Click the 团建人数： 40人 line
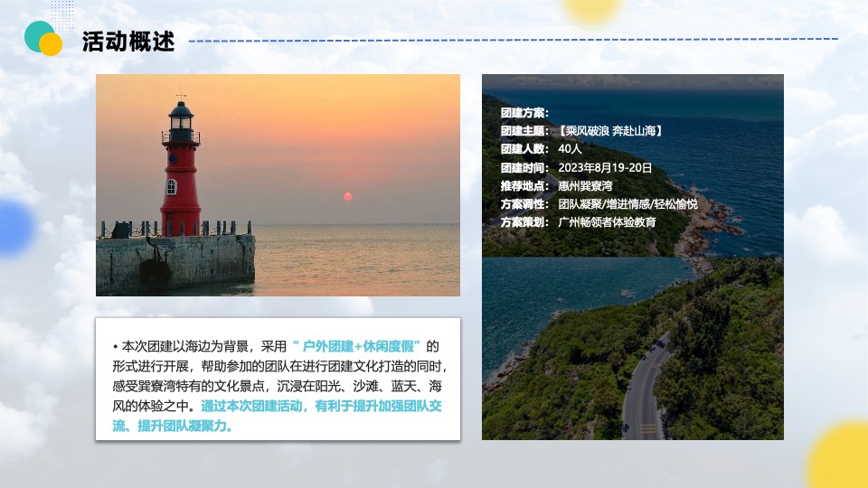868x488 pixels. pos(541,149)
